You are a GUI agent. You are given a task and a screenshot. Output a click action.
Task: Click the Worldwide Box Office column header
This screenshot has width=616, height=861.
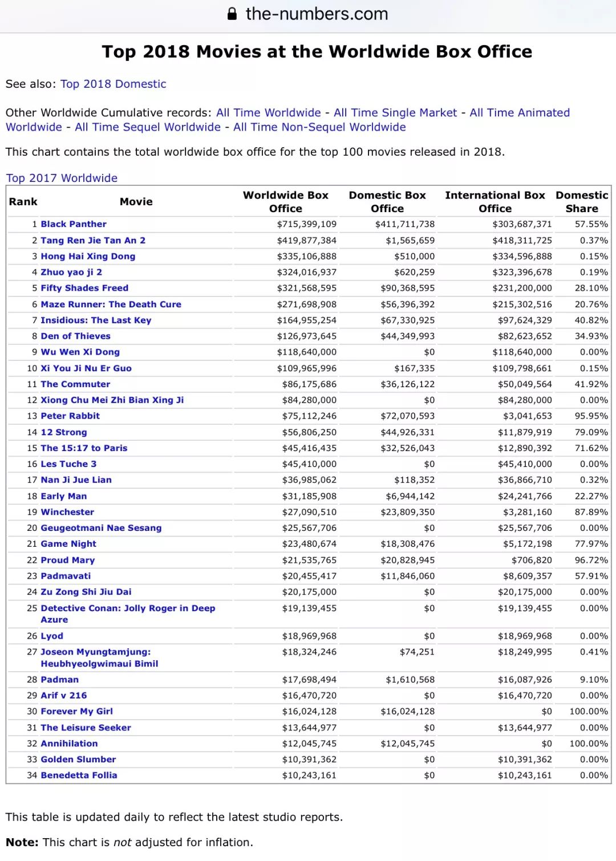tap(286, 202)
